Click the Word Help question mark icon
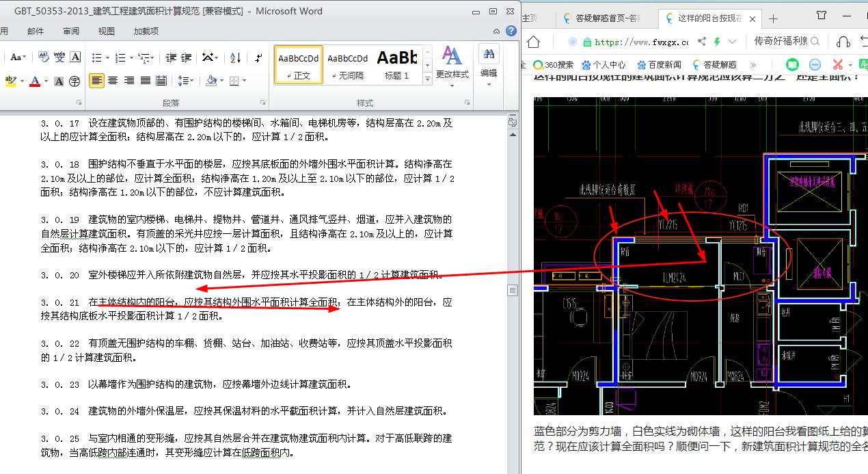Viewport: 868px width, 474px height. tap(511, 31)
